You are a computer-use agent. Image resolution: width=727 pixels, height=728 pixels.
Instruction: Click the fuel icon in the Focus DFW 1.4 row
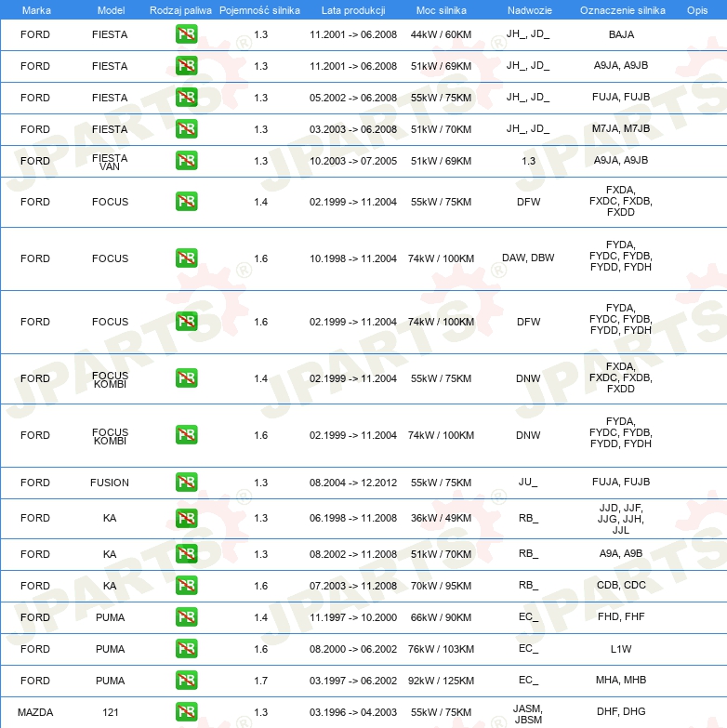(187, 202)
